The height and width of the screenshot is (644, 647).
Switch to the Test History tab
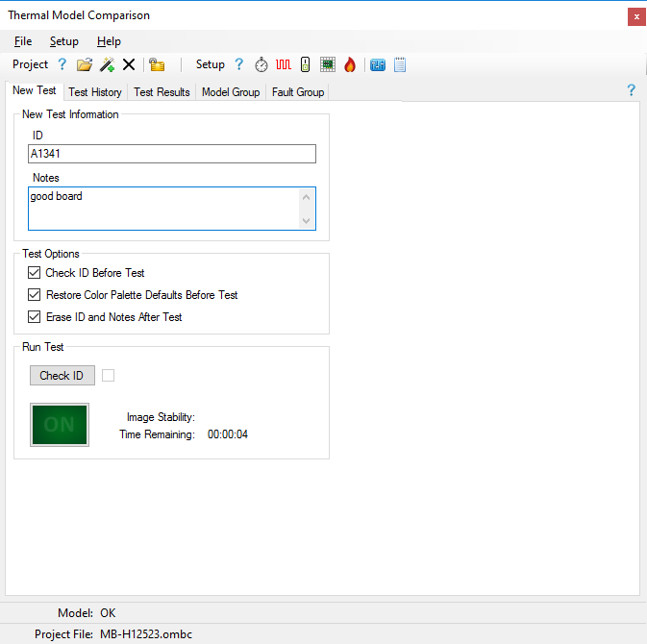[95, 92]
